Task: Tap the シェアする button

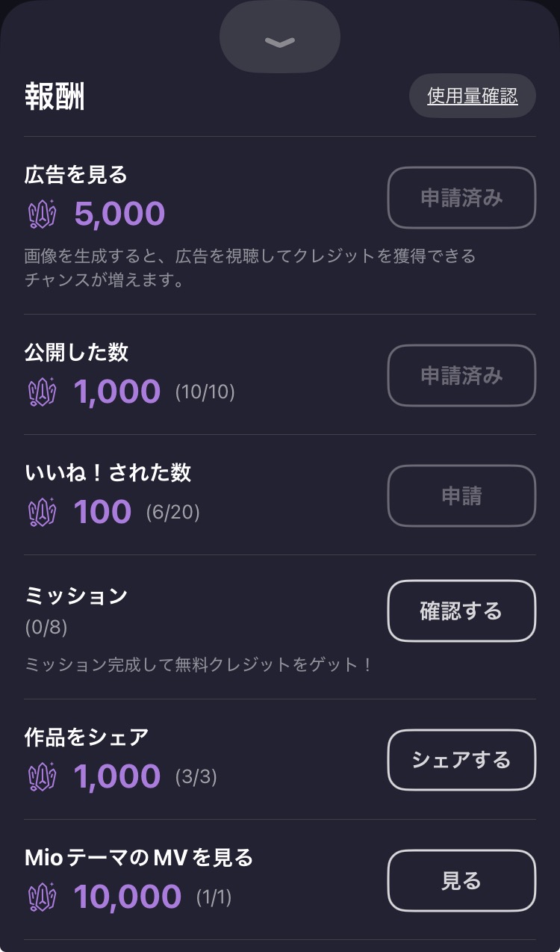Action: [461, 760]
